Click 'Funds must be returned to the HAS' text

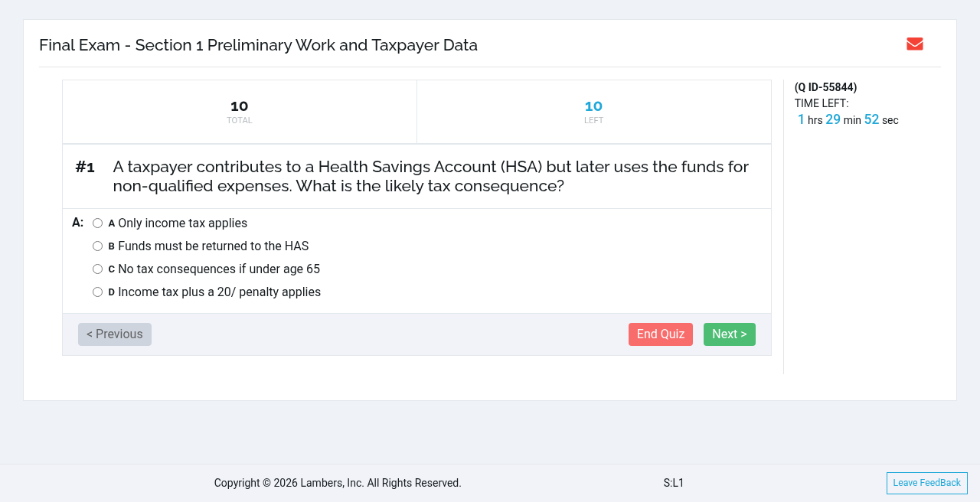214,246
